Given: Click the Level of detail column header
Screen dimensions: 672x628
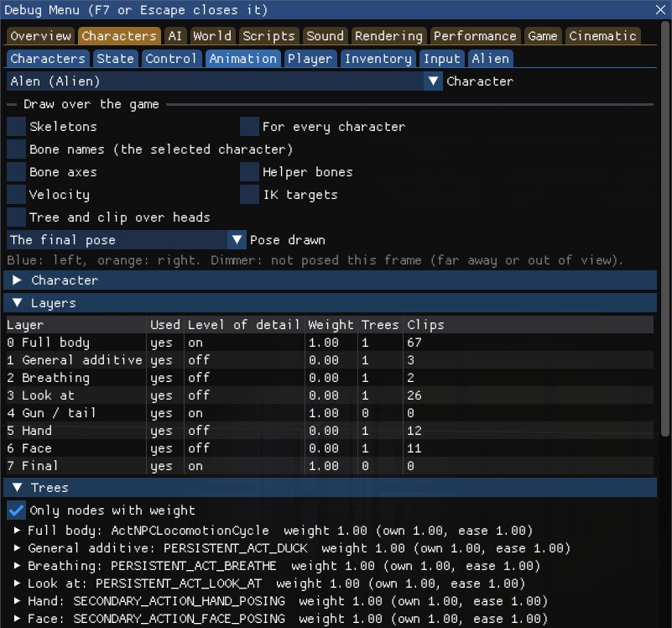Looking at the screenshot, I should [x=244, y=325].
